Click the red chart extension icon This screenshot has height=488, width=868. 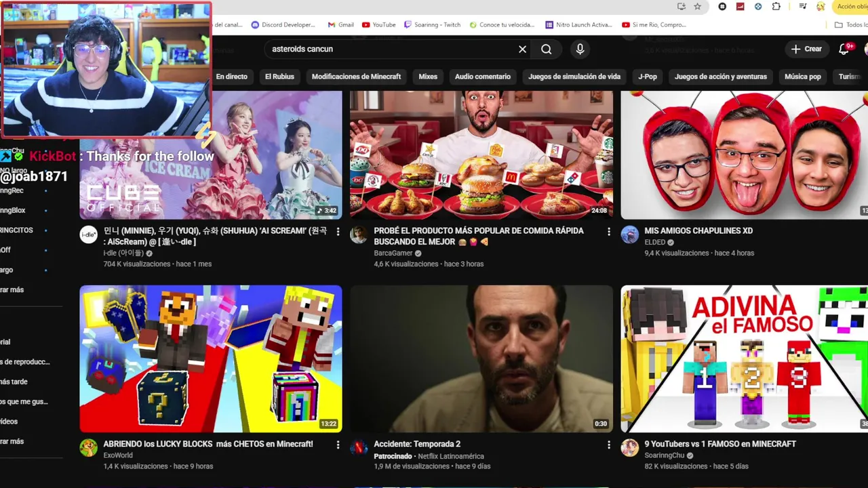click(740, 6)
